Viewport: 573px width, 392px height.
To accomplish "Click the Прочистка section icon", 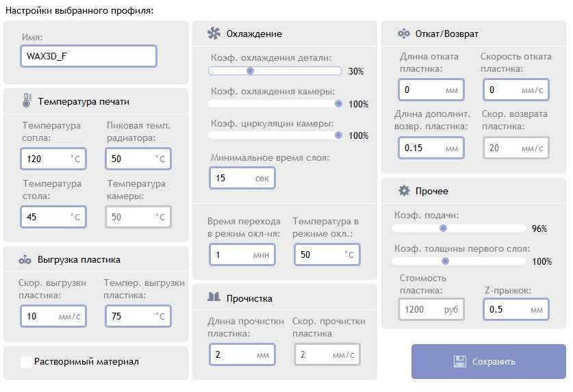I will click(x=214, y=298).
